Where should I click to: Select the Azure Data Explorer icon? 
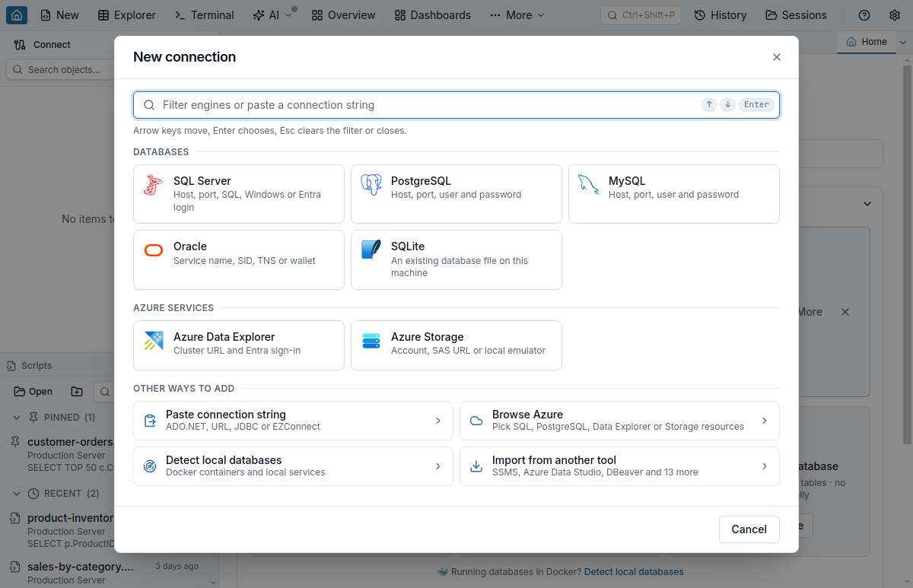[154, 341]
